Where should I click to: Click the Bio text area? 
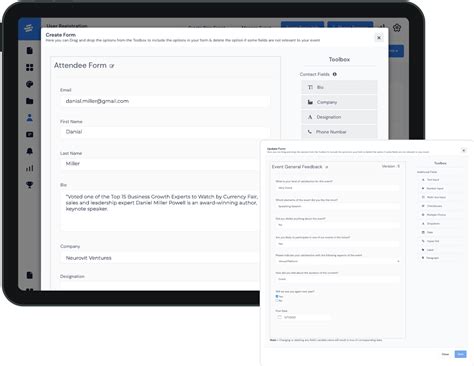(160, 210)
